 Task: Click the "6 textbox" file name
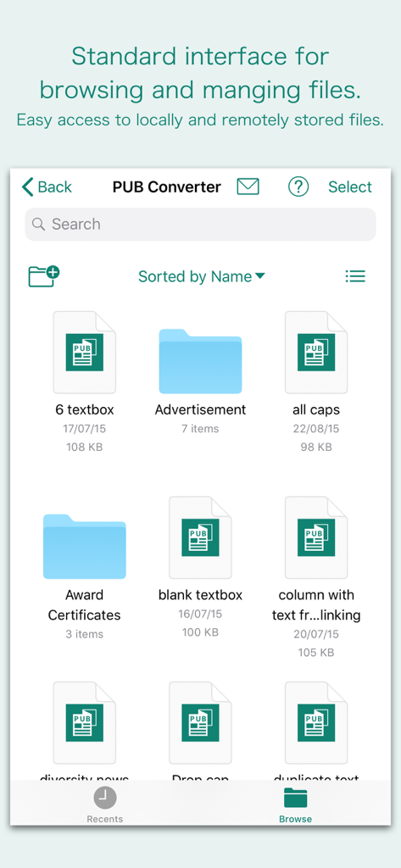85,409
